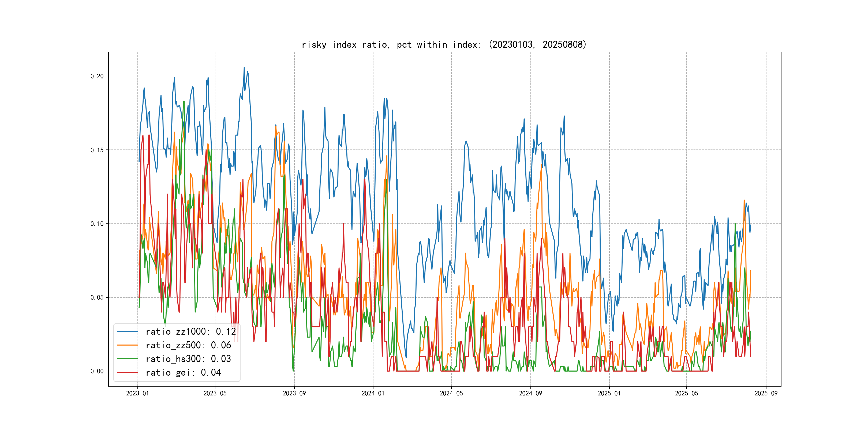Click the orange ratio_zz500 legend line sample
The image size is (868, 434).
pyautogui.click(x=127, y=345)
